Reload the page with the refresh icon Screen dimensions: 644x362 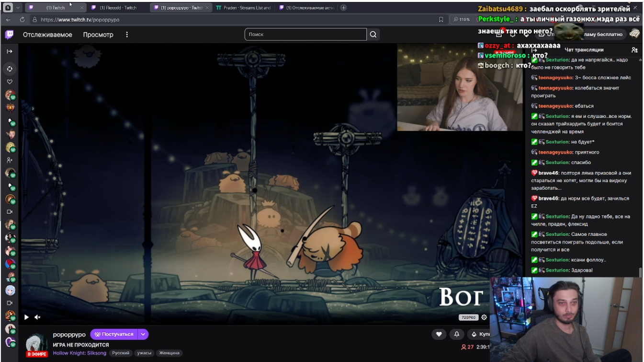coord(22,20)
